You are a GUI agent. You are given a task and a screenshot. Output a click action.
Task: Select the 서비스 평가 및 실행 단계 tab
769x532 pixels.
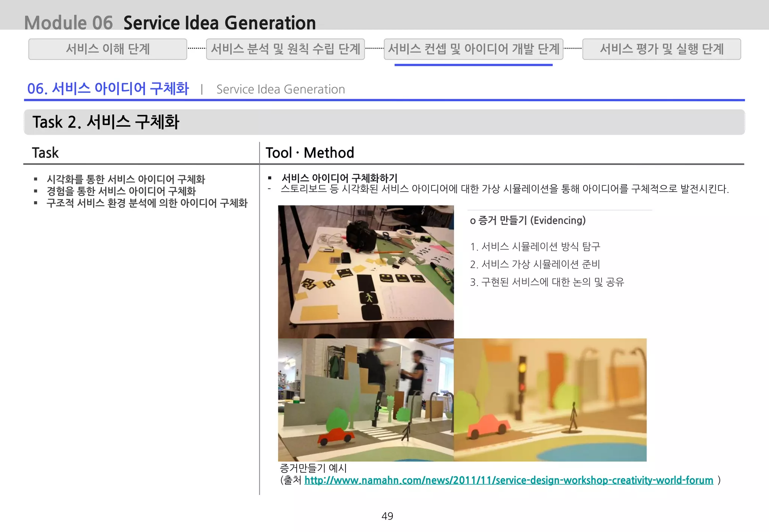click(662, 49)
